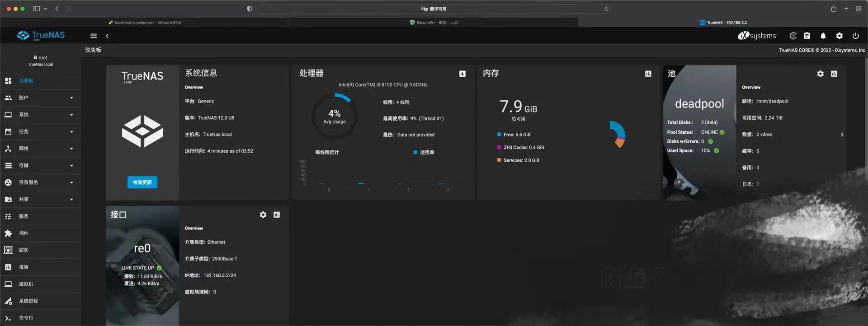Open a new browser tab
This screenshot has width=868, height=326.
846,9
